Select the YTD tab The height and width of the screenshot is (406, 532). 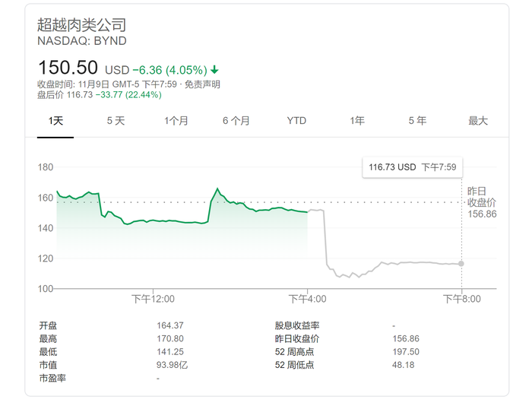tap(296, 121)
